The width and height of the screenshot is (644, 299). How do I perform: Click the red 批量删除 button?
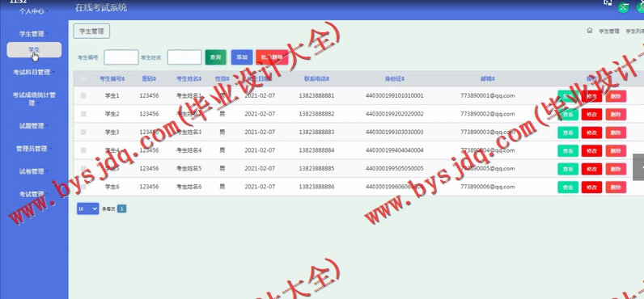point(272,57)
